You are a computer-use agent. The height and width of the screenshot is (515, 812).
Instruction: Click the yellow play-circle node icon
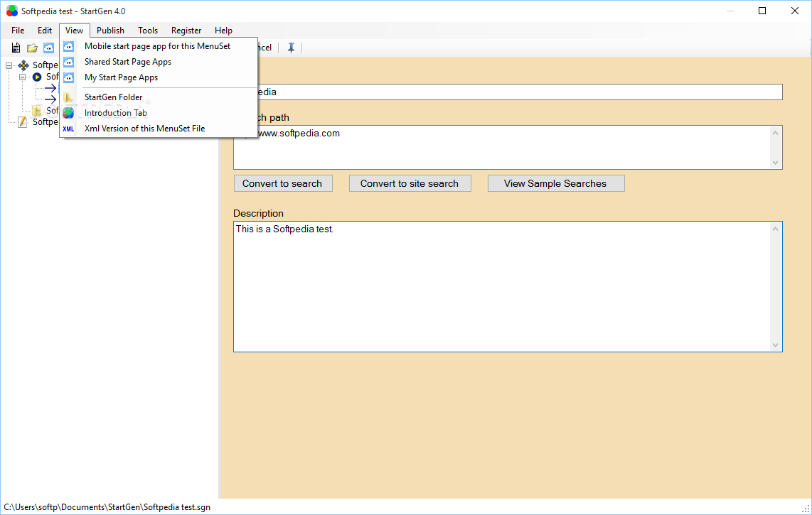pos(37,77)
